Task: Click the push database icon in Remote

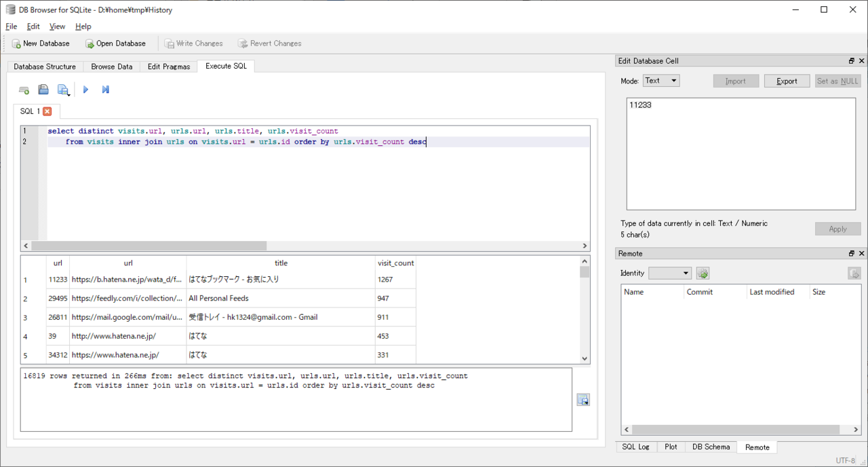Action: click(854, 274)
